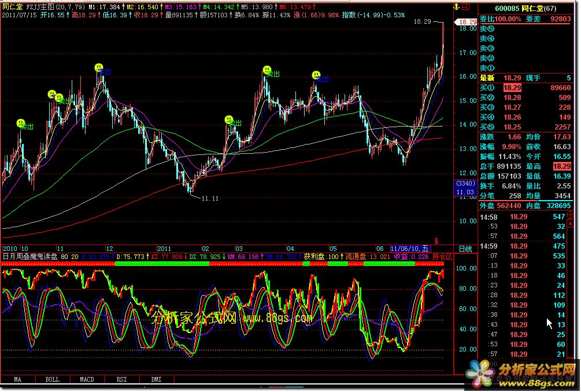The height and width of the screenshot is (392, 581).
Task: Click the 外盘 562440 value
Action: coord(509,206)
